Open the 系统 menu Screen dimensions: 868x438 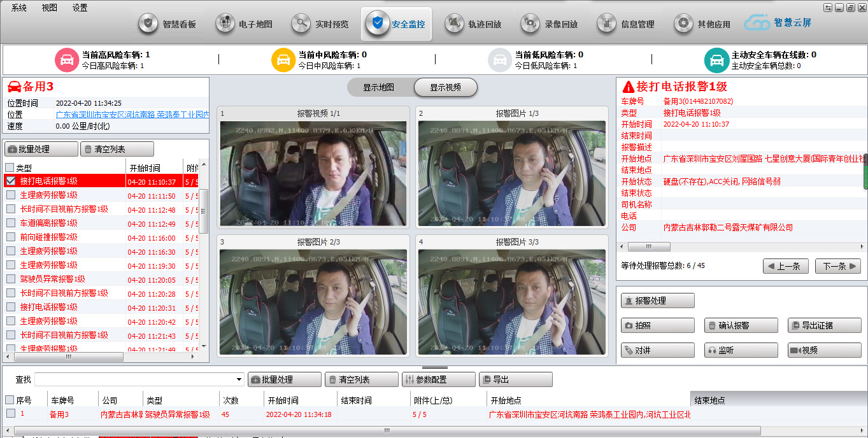click(19, 8)
